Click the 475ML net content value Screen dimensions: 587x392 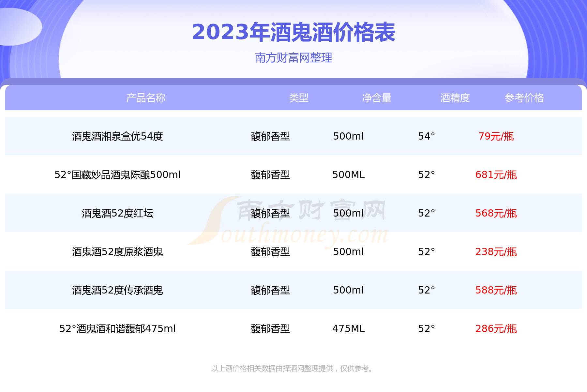(x=348, y=329)
